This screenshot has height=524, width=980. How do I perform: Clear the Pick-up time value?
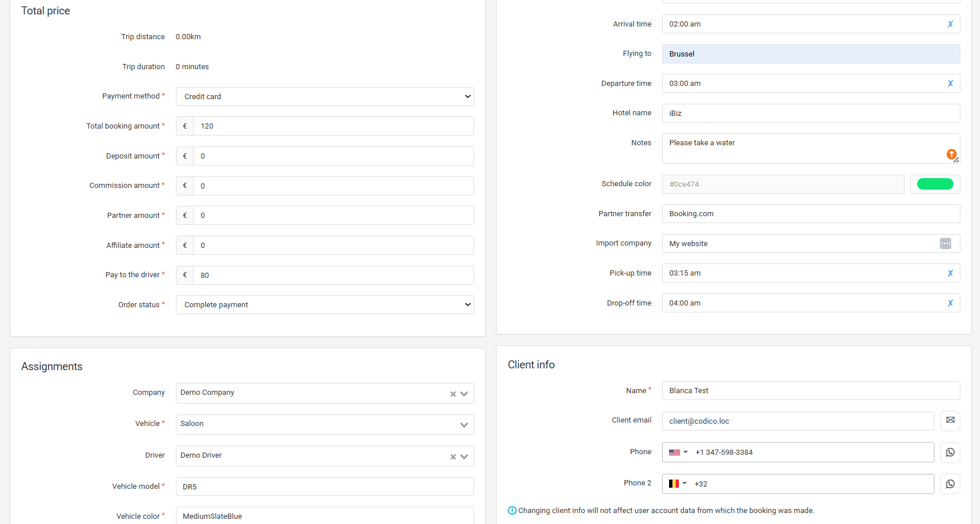click(x=950, y=273)
